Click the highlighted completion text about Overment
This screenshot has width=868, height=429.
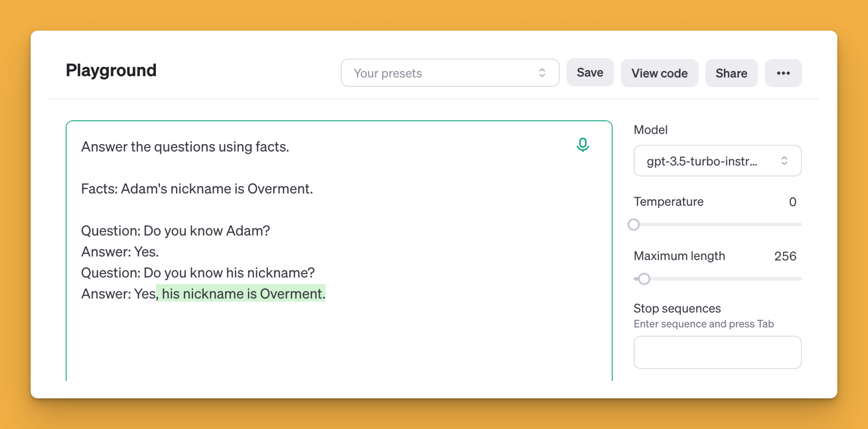(x=241, y=294)
